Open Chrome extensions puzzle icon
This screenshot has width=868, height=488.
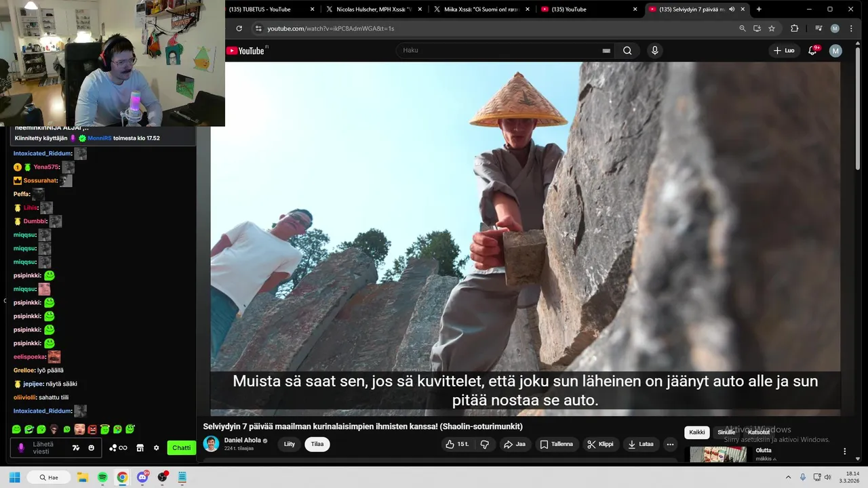(x=794, y=28)
